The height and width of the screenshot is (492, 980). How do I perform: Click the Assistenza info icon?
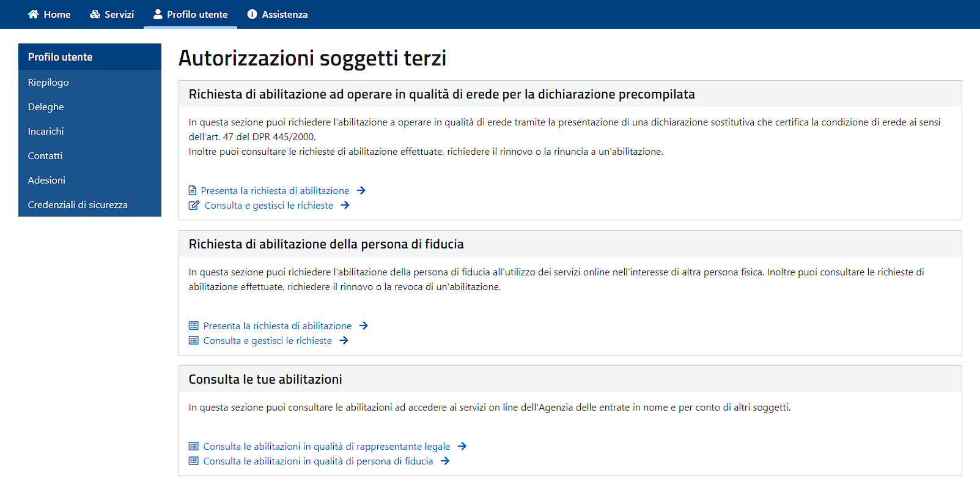252,14
